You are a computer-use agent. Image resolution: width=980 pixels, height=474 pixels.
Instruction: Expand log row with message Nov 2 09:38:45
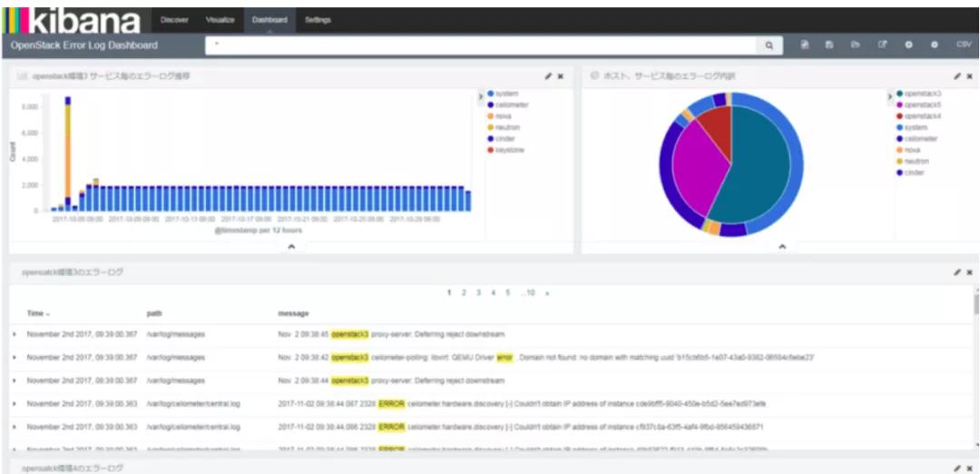click(15, 334)
